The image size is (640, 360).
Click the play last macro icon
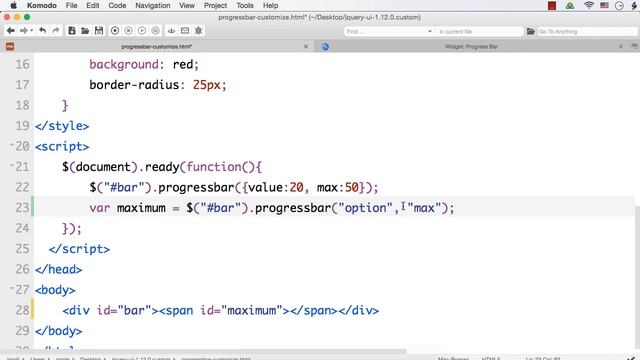pyautogui.click(x=142, y=31)
